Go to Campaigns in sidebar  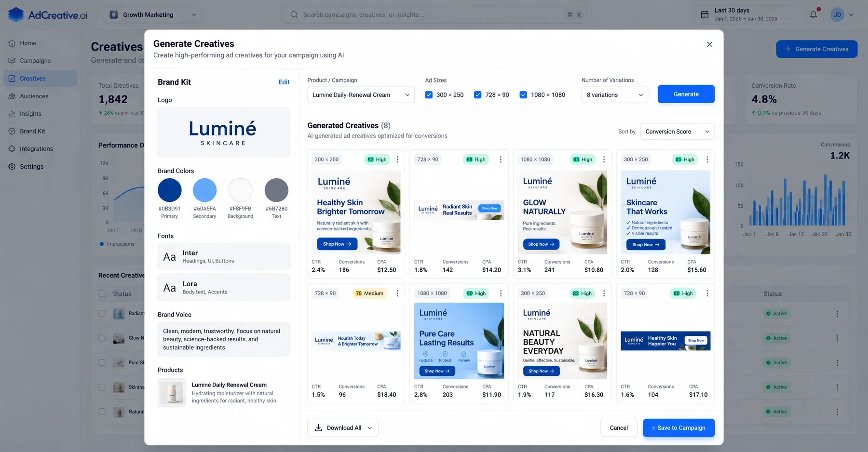(40, 61)
